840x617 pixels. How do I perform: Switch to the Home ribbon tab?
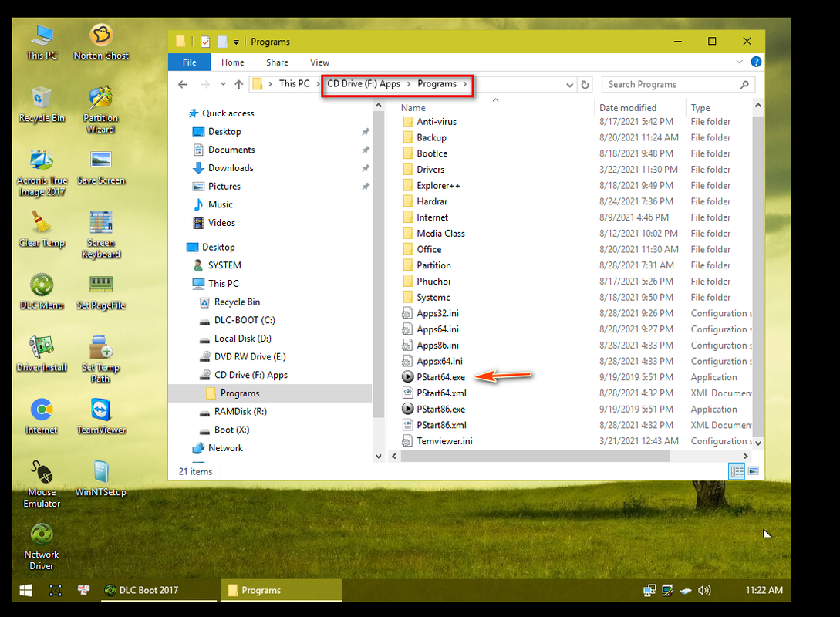coord(232,62)
